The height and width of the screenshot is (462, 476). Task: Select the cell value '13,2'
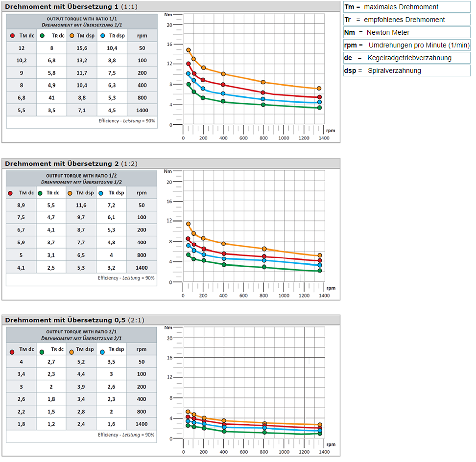(x=82, y=61)
